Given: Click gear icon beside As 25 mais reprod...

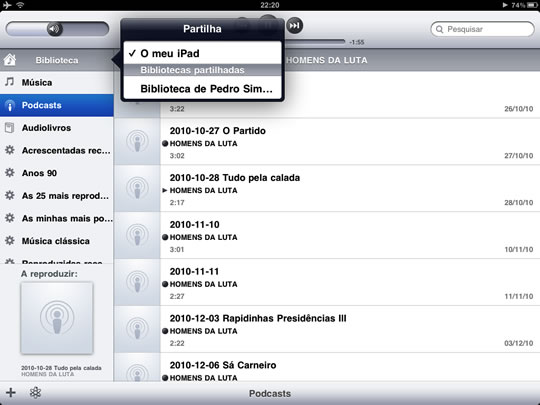Looking at the screenshot, I should pyautogui.click(x=10, y=195).
